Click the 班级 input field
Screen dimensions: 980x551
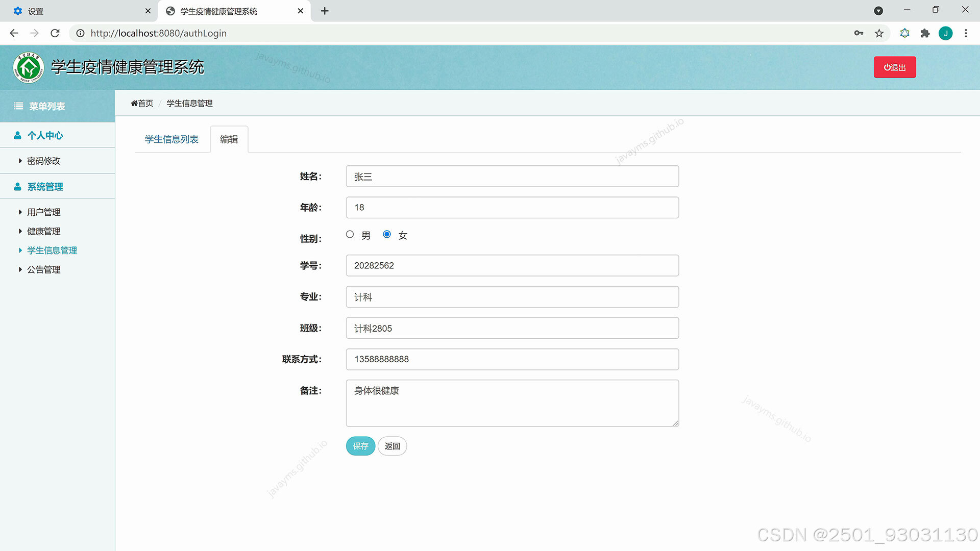pyautogui.click(x=512, y=328)
